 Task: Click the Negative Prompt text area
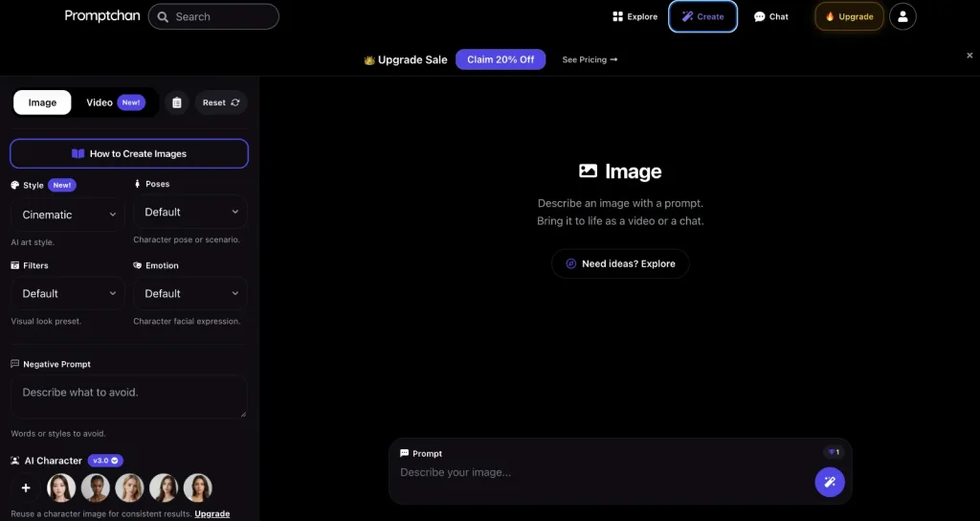coord(129,396)
